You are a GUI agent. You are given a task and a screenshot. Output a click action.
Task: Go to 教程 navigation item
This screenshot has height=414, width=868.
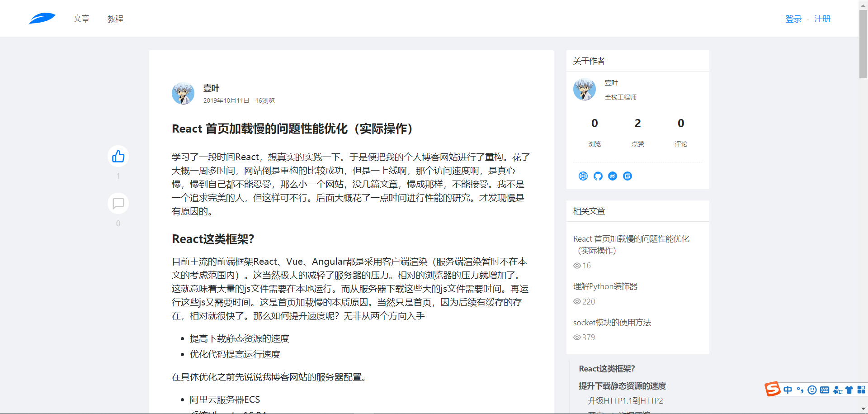pyautogui.click(x=115, y=19)
